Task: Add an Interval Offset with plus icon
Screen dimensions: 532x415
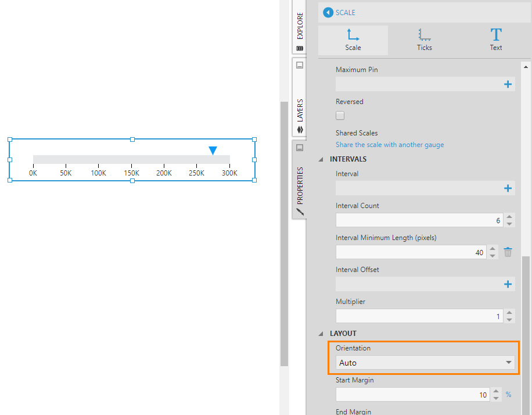Action: tap(508, 284)
